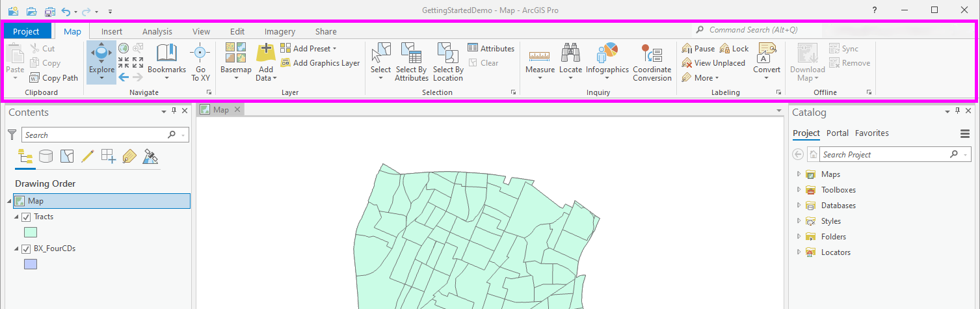The height and width of the screenshot is (309, 980).
Task: Switch to List By Data Source view
Action: tap(46, 156)
